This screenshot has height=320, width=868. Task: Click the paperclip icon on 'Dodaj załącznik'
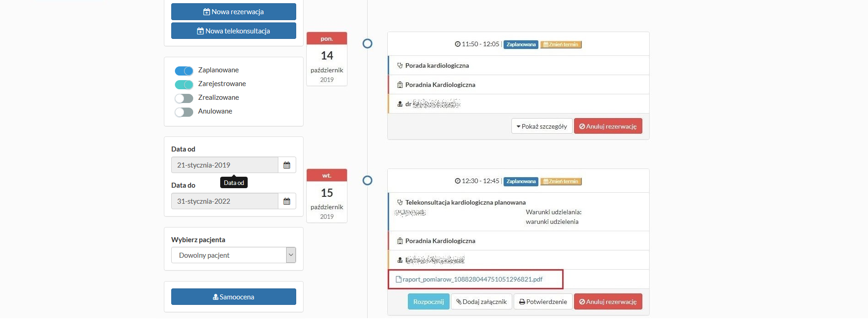[460, 301]
